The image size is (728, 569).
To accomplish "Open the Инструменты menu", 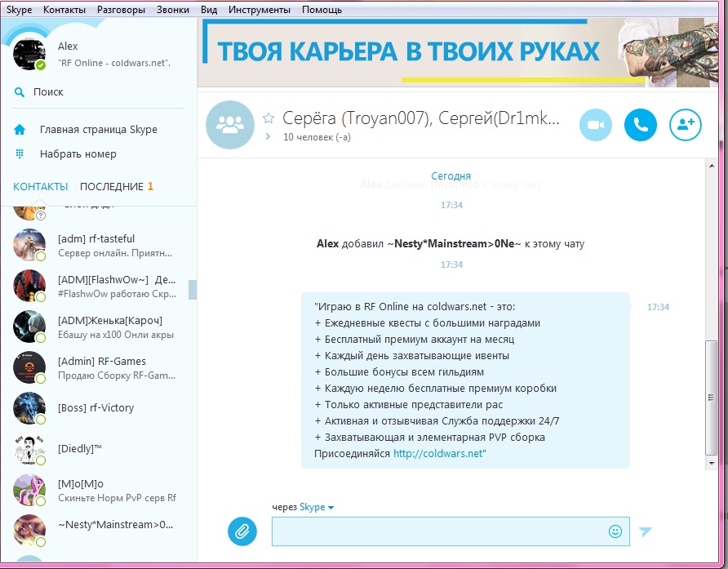I will (x=259, y=10).
